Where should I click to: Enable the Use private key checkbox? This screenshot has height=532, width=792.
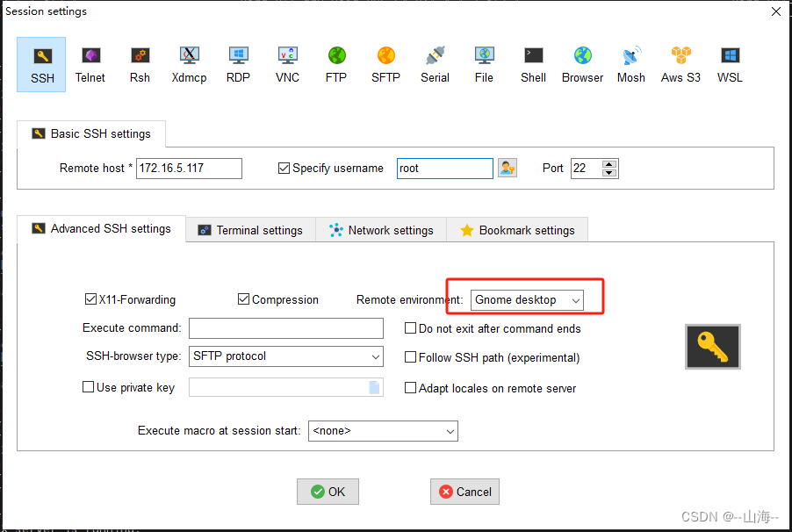click(x=89, y=387)
